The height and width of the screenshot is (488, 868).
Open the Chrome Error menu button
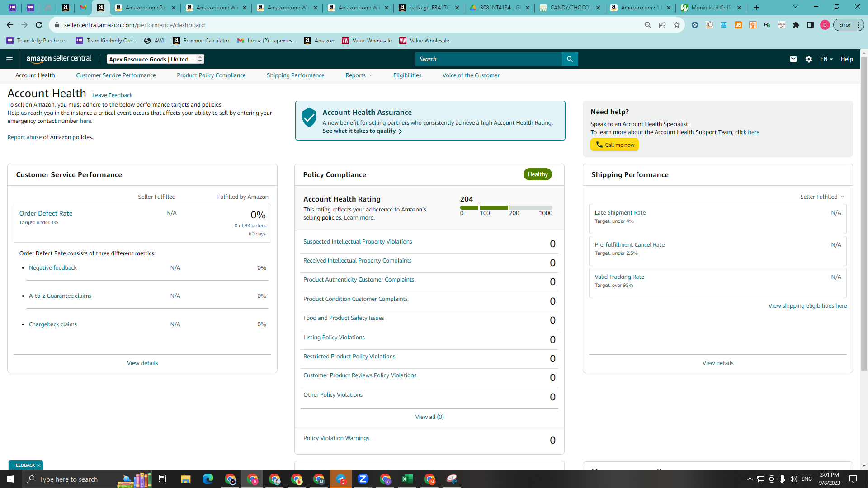849,25
